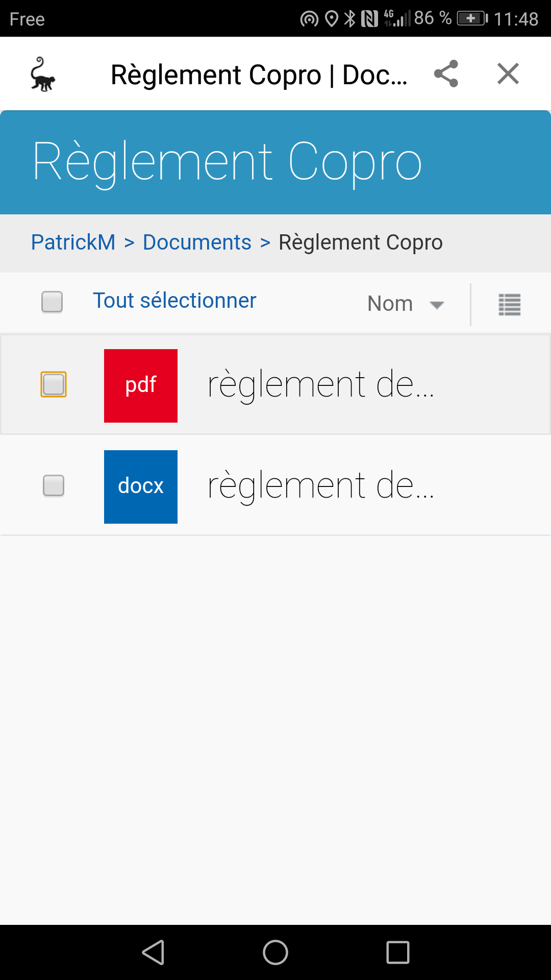551x980 pixels.
Task: Tick the checkbox for the docx file
Action: click(54, 485)
